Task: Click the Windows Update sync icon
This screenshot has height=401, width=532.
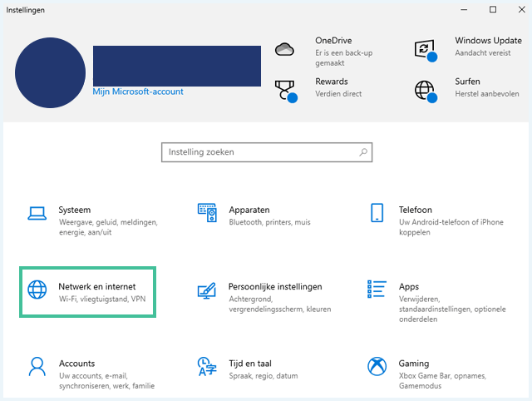Action: 425,50
